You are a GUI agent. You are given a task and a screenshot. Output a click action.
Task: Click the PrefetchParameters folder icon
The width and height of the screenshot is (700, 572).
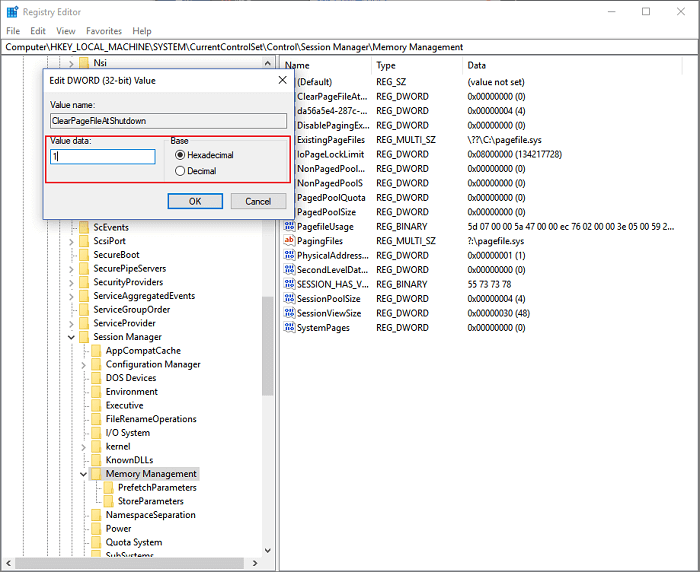click(x=108, y=488)
